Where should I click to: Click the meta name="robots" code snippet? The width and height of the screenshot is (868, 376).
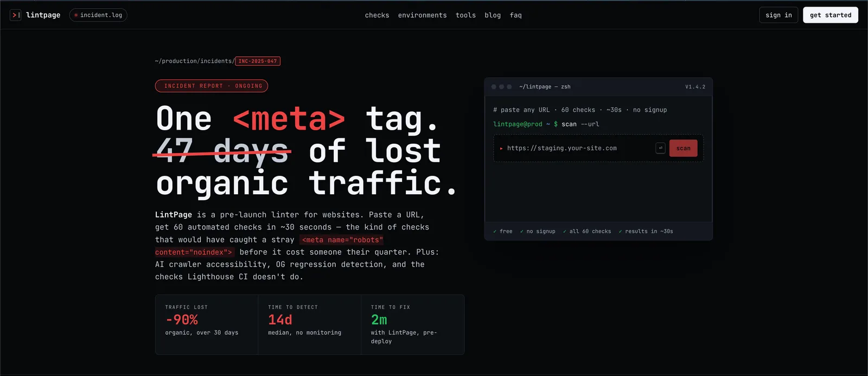269,246
